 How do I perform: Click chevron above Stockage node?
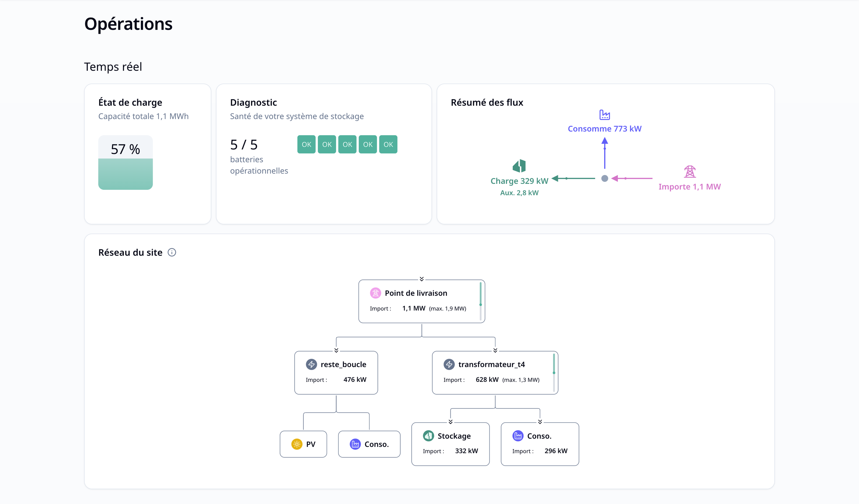pos(451,422)
